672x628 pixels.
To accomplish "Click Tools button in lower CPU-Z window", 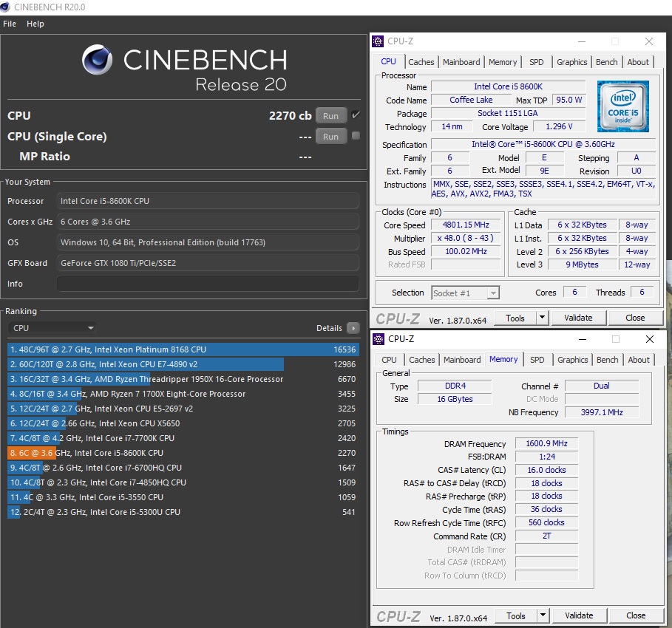I will point(516,615).
